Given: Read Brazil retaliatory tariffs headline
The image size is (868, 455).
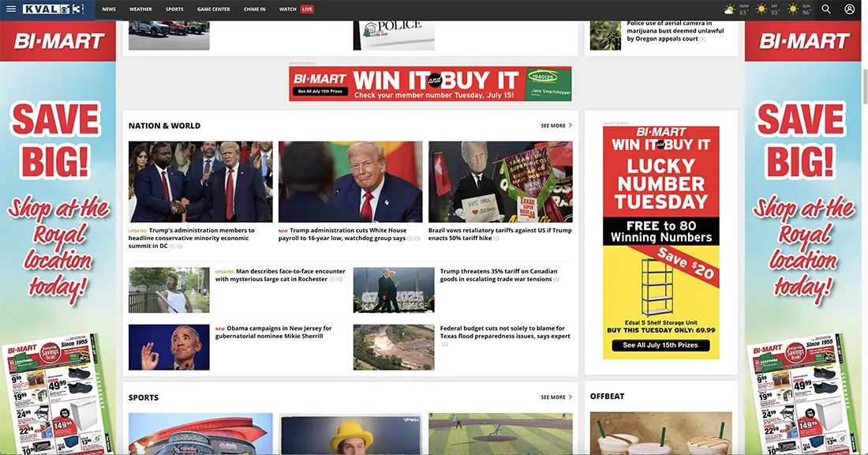Looking at the screenshot, I should coord(499,234).
